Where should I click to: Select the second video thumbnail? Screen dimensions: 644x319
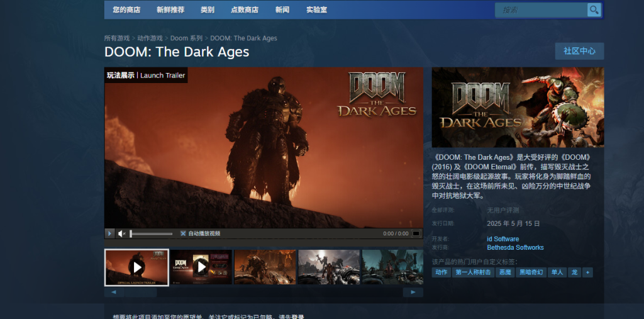tap(201, 267)
